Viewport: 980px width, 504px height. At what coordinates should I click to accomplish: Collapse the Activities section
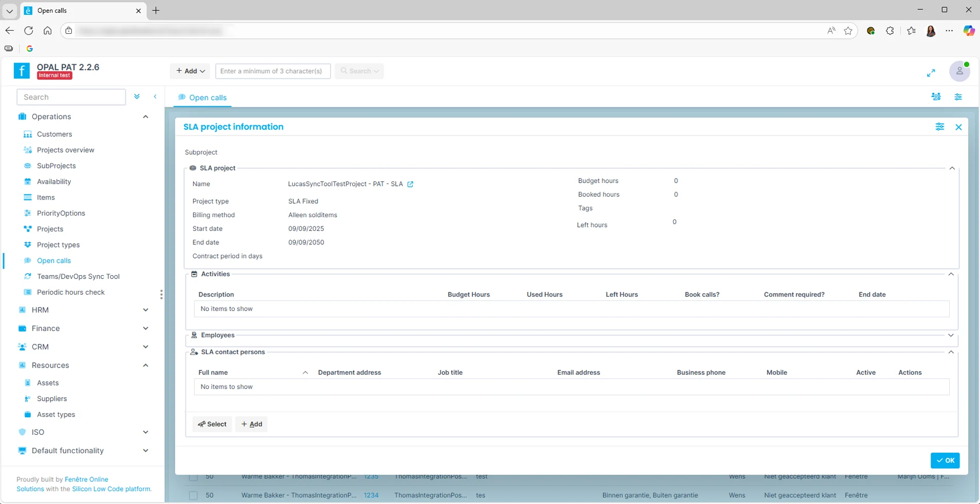click(x=951, y=274)
